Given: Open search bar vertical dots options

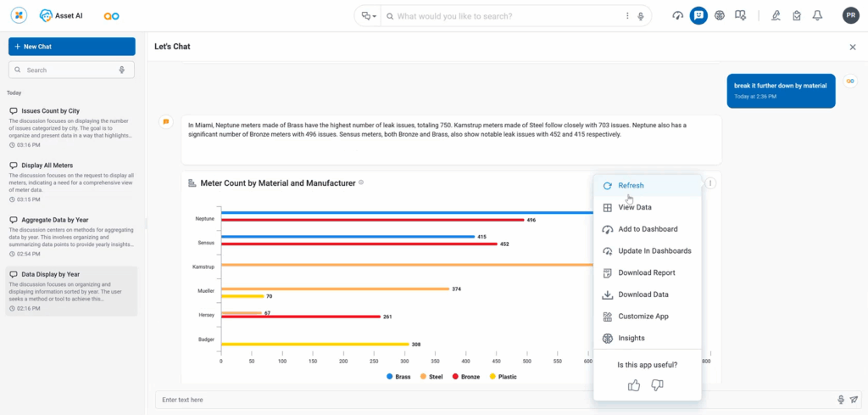Looking at the screenshot, I should tap(627, 16).
